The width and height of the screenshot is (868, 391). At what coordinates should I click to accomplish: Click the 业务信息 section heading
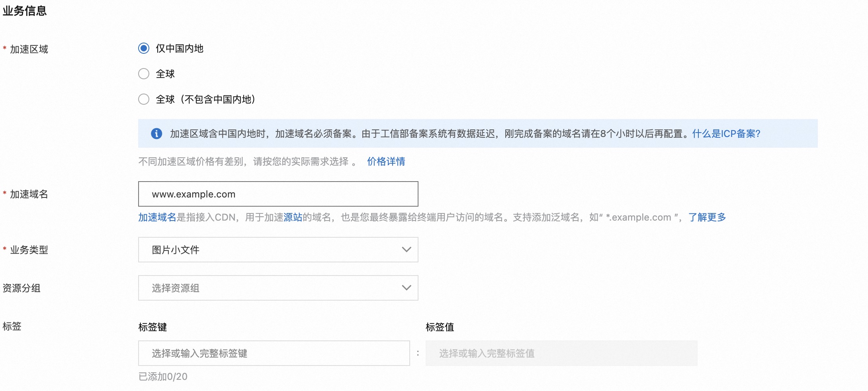coord(25,11)
